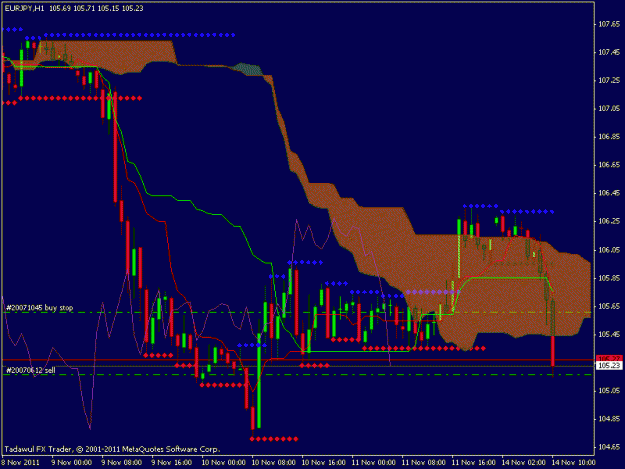The width and height of the screenshot is (625, 469).
Task: Click the 107.25 price axis label
Action: pyautogui.click(x=609, y=80)
